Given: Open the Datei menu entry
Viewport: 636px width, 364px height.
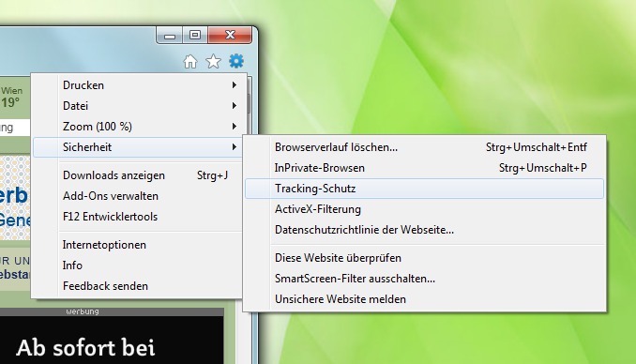Looking at the screenshot, I should [x=139, y=106].
